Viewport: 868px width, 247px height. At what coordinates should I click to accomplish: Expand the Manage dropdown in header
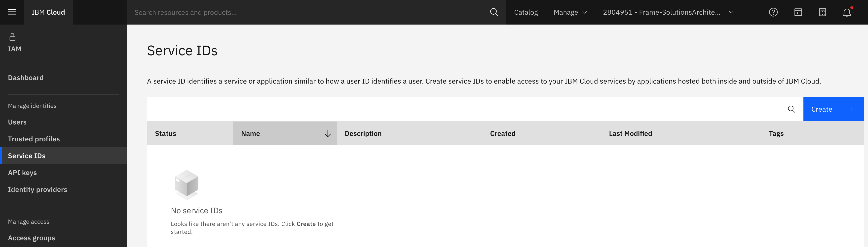pyautogui.click(x=570, y=12)
